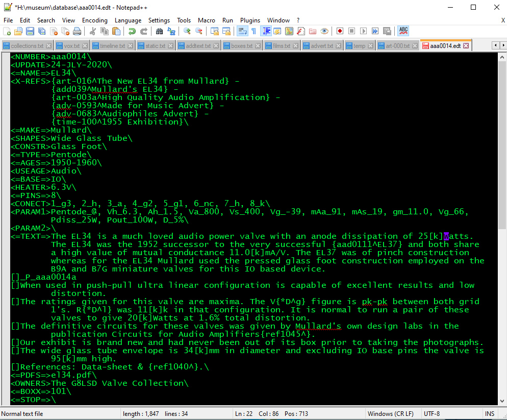Toggle the indent guide
The image size is (507, 420).
coord(266,31)
